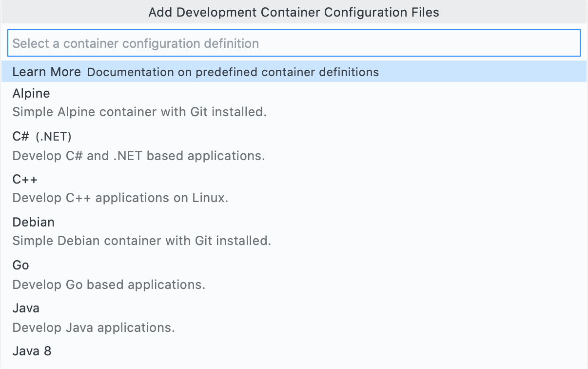Select the C++ container definition
The image size is (588, 369).
[x=25, y=179]
